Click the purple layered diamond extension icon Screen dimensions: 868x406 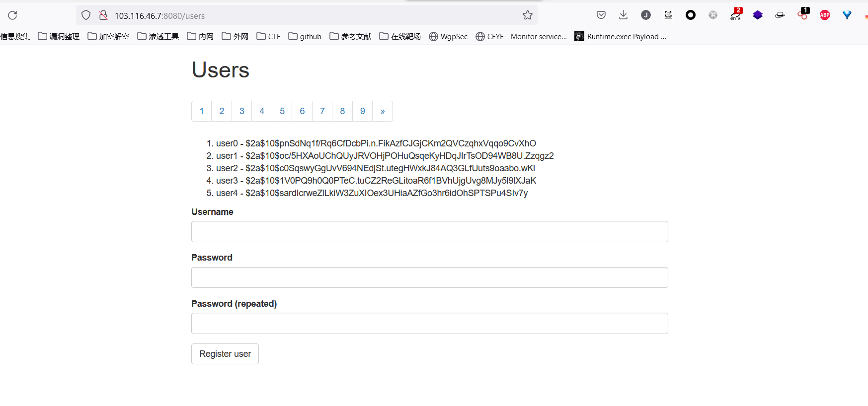point(757,15)
